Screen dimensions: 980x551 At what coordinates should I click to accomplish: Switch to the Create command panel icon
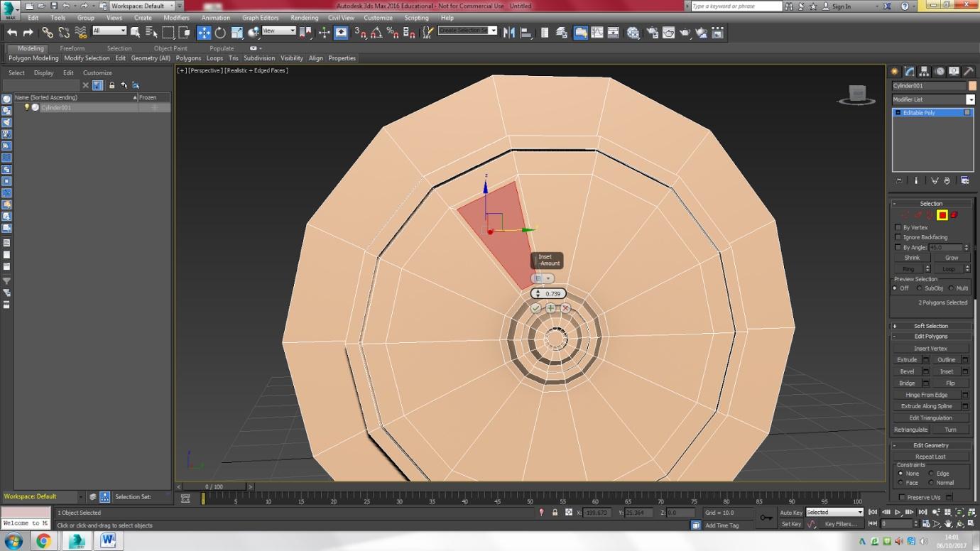pos(895,72)
